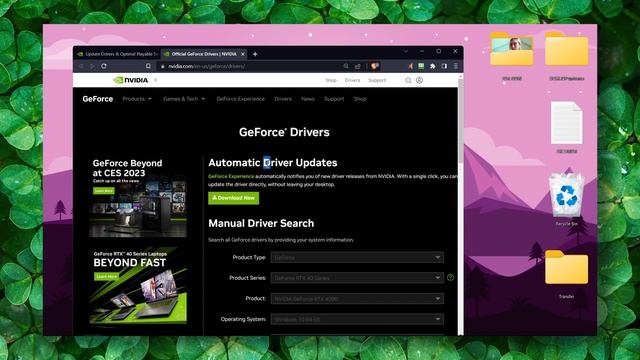Click the browser address bar URL

tap(207, 66)
